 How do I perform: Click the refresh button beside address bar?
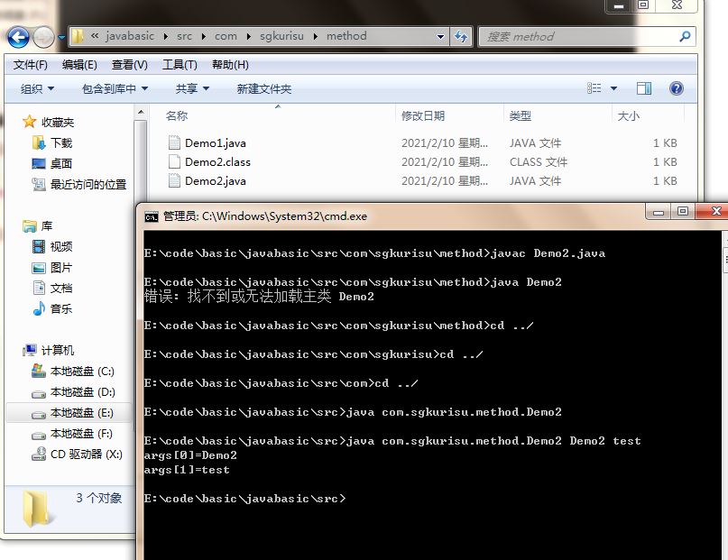tap(461, 37)
